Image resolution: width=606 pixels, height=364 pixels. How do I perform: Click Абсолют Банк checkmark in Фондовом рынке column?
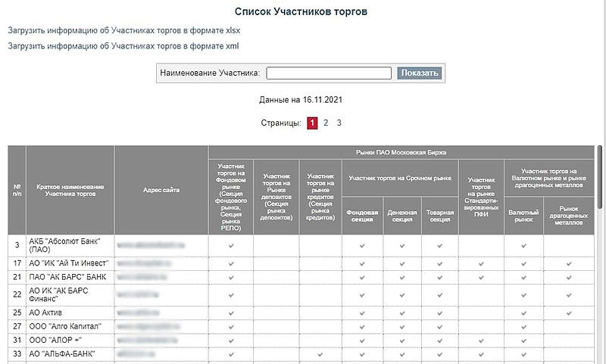231,245
